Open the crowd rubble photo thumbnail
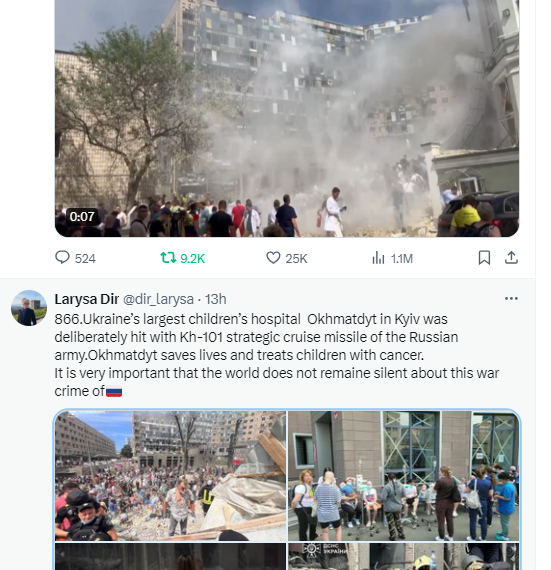This screenshot has height=570, width=551. [x=170, y=476]
